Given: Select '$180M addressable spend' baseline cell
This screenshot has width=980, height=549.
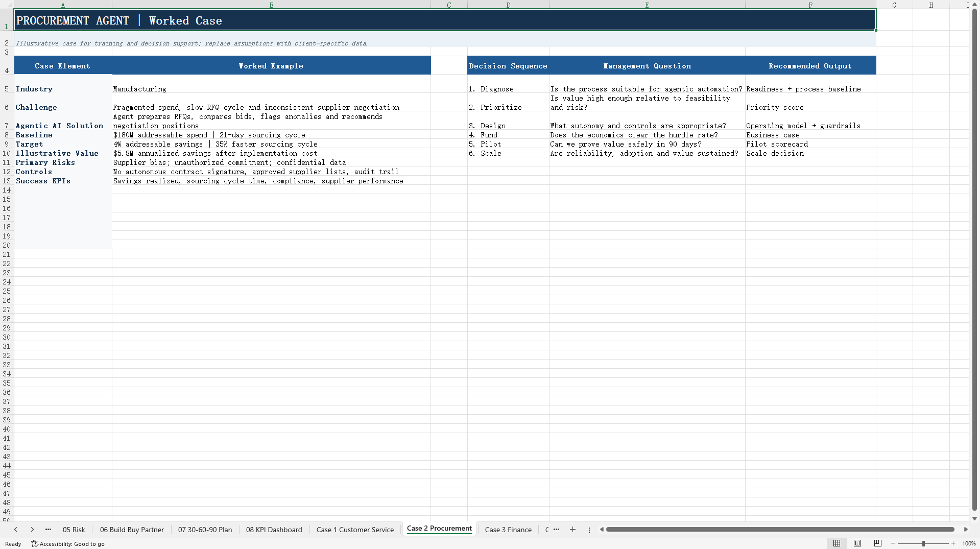Looking at the screenshot, I should 271,135.
